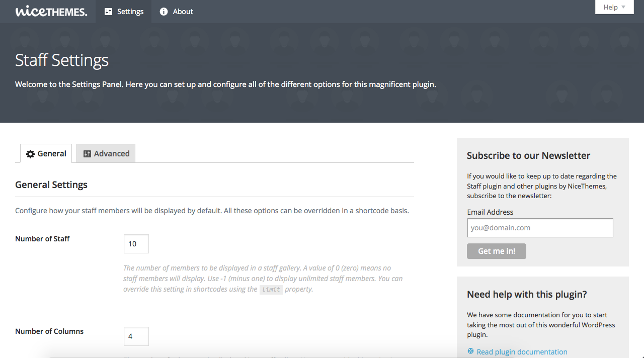The height and width of the screenshot is (358, 644).
Task: Open the Read plugin documentation link
Action: (522, 352)
